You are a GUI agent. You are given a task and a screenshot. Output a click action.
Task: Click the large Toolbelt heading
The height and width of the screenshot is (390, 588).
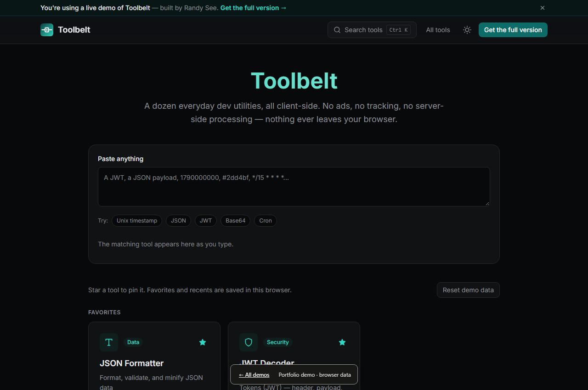294,81
